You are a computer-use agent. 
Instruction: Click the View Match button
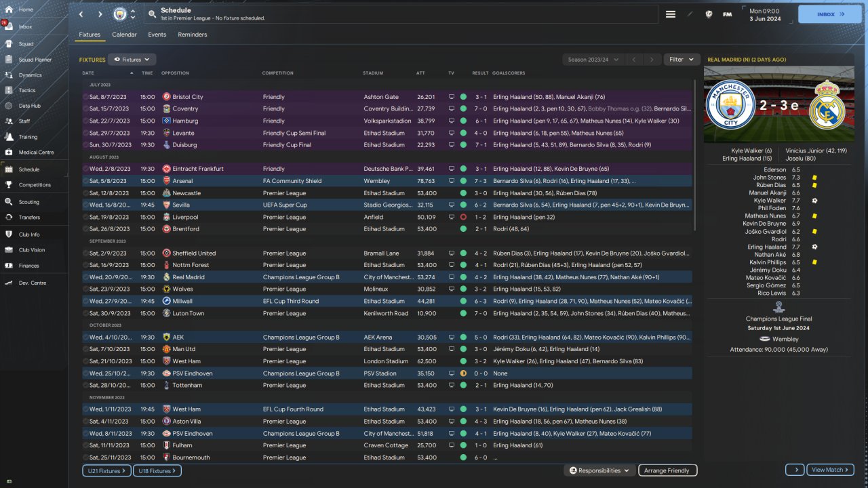point(831,470)
